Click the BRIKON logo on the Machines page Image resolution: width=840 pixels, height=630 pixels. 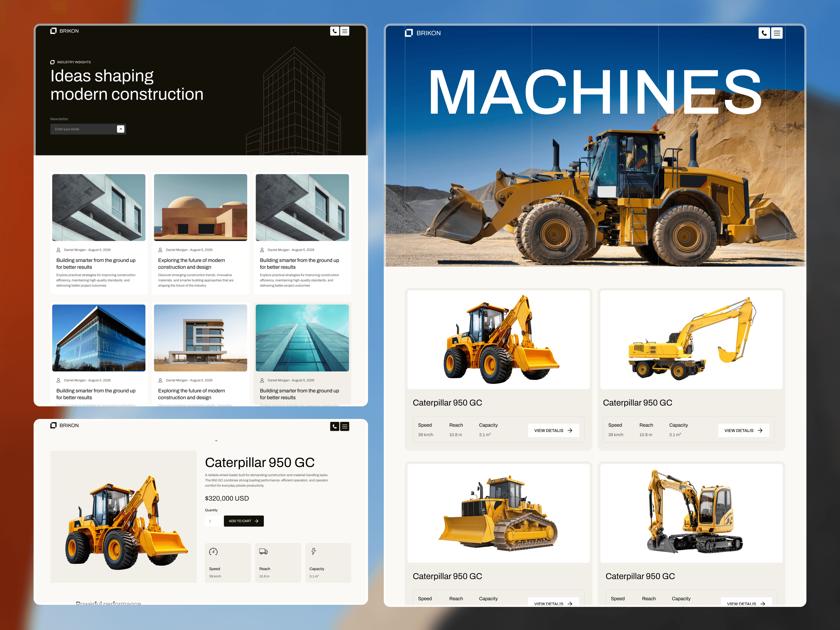click(423, 33)
